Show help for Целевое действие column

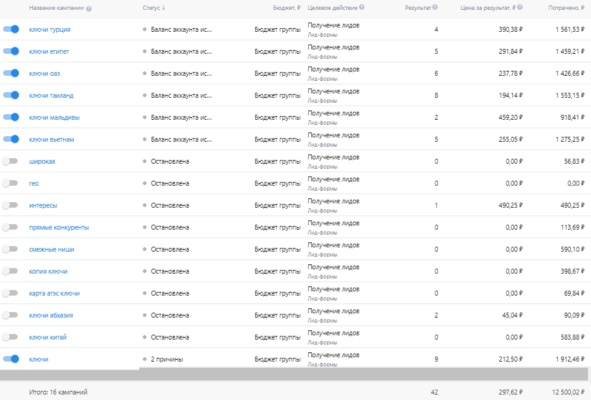click(x=362, y=7)
